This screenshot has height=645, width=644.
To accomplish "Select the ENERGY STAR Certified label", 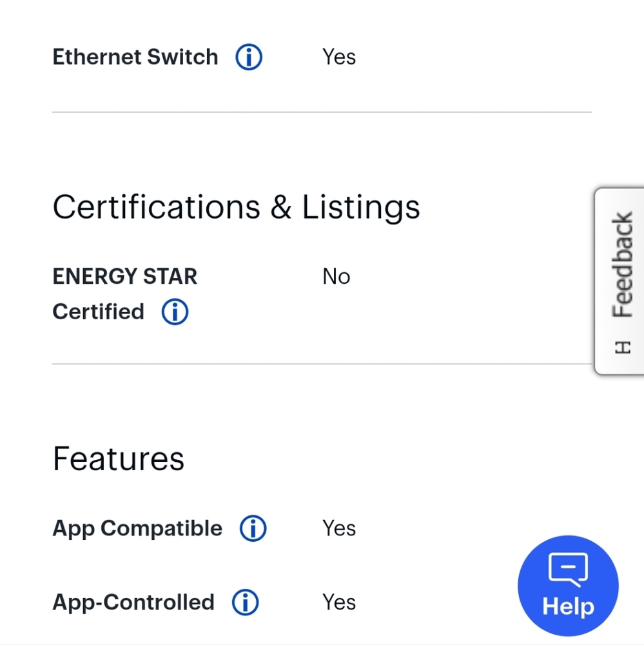I will pyautogui.click(x=124, y=293).
